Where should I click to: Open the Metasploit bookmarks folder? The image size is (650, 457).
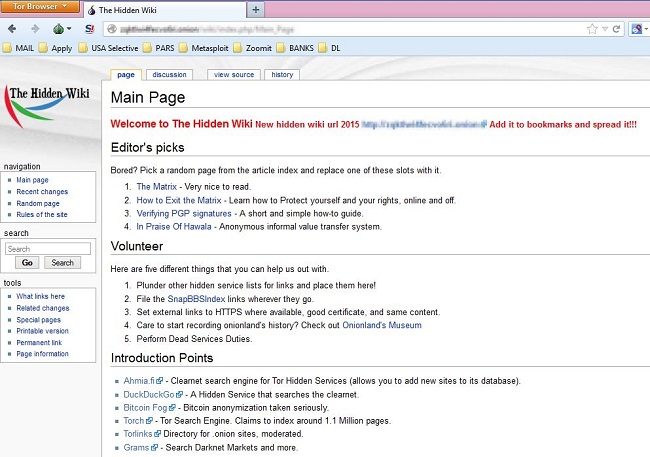point(204,48)
